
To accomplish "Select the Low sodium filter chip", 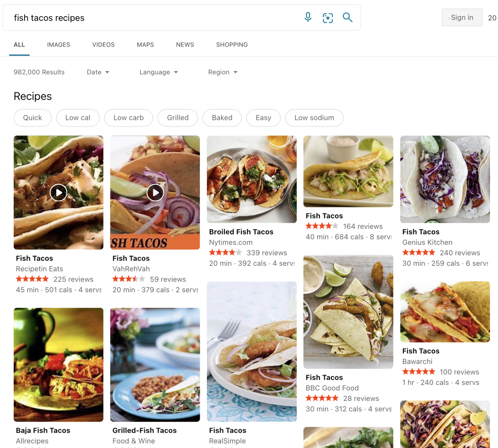I will (314, 118).
